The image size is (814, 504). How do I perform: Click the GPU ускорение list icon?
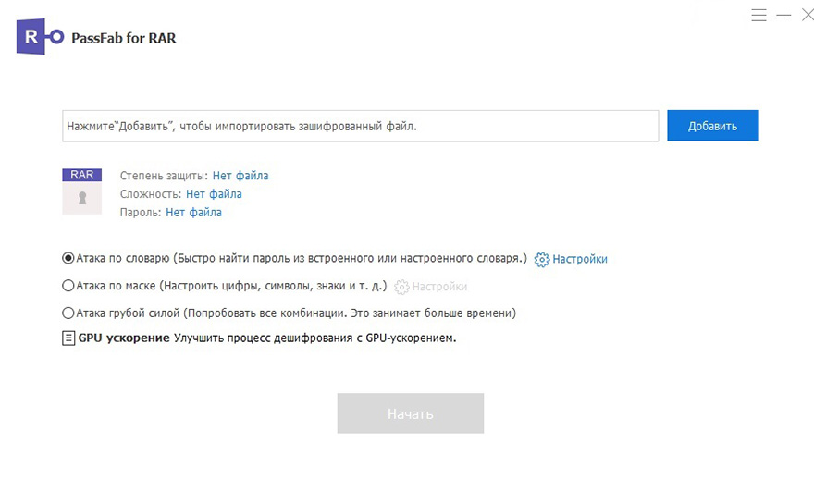point(68,338)
